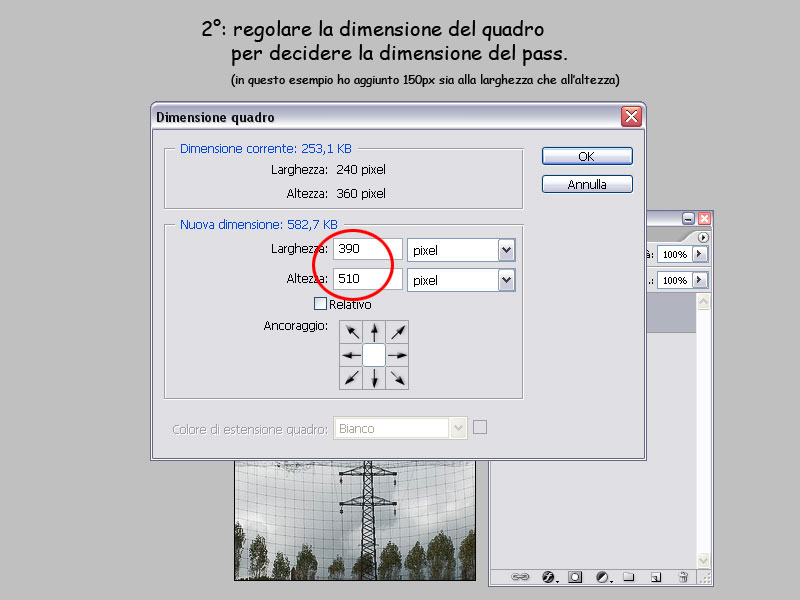Create a new group with the folder icon
This screenshot has height=600, width=800.
[x=630, y=577]
